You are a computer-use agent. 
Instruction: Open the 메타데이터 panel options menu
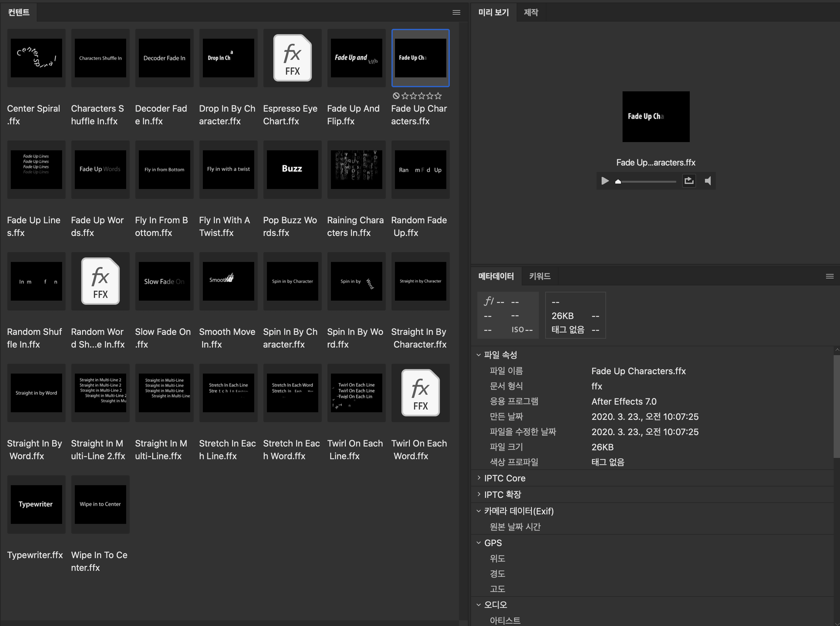830,276
